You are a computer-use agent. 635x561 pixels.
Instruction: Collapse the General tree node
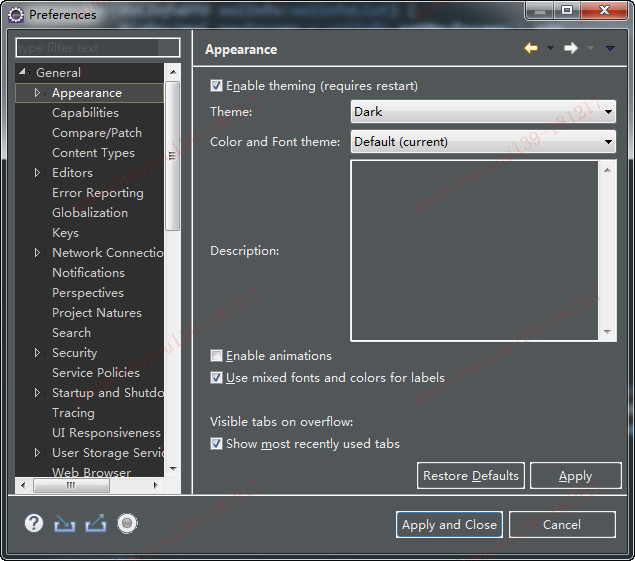(x=23, y=72)
